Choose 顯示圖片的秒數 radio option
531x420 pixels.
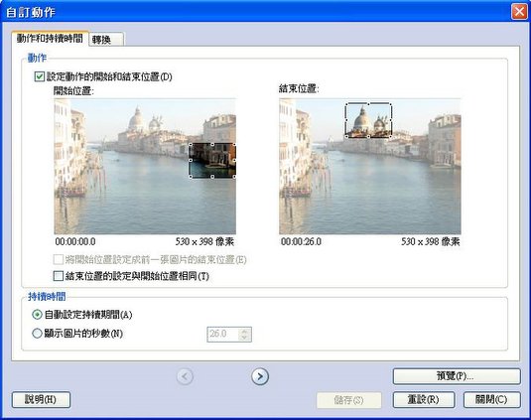[x=37, y=334]
